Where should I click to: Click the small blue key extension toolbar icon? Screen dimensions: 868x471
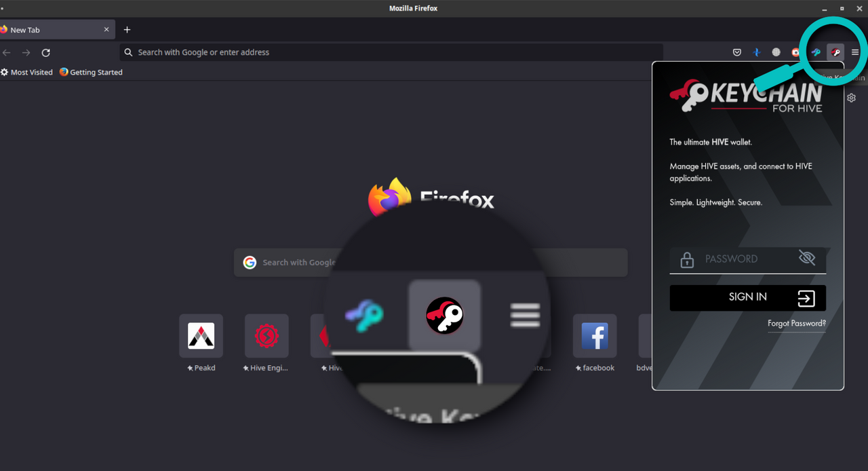click(x=816, y=52)
